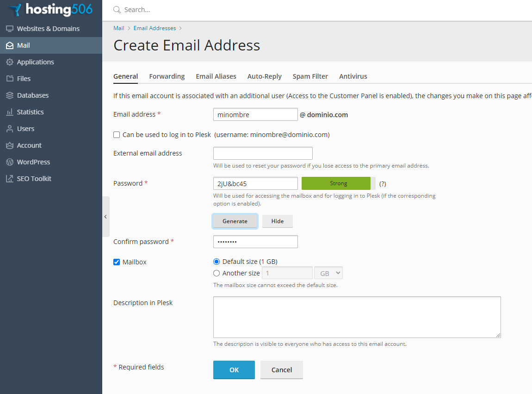Uncheck the Mailbox checkbox

tap(116, 262)
